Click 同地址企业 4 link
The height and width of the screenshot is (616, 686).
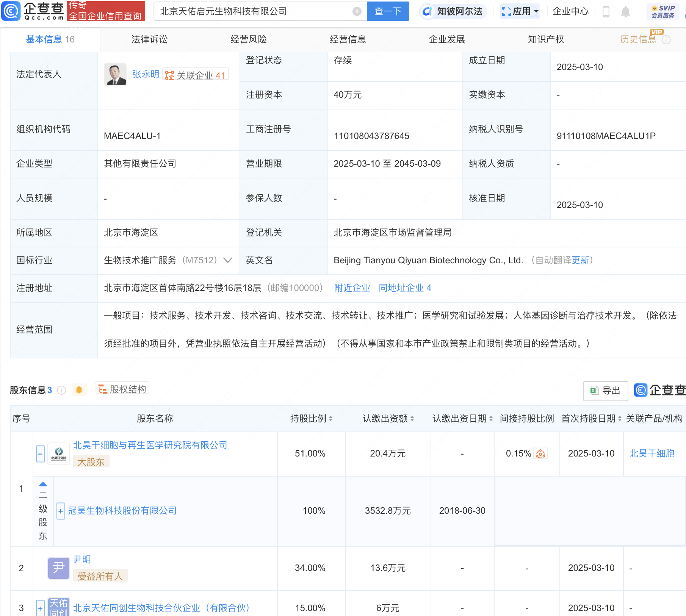click(x=405, y=288)
